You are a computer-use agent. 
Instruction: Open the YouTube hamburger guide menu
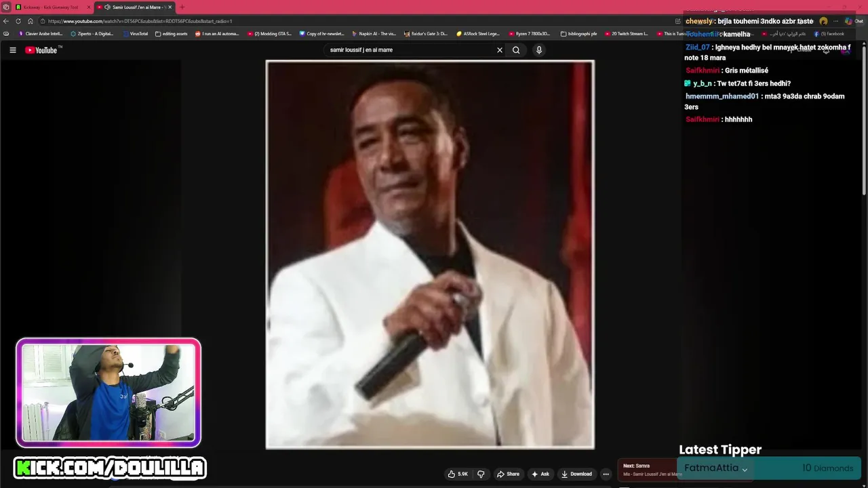pyautogui.click(x=12, y=50)
